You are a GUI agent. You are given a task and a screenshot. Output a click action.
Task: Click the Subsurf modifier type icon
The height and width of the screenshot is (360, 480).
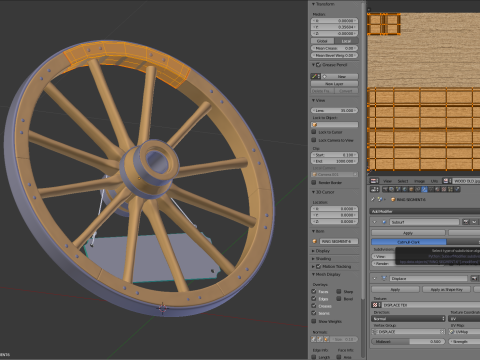coord(384,222)
